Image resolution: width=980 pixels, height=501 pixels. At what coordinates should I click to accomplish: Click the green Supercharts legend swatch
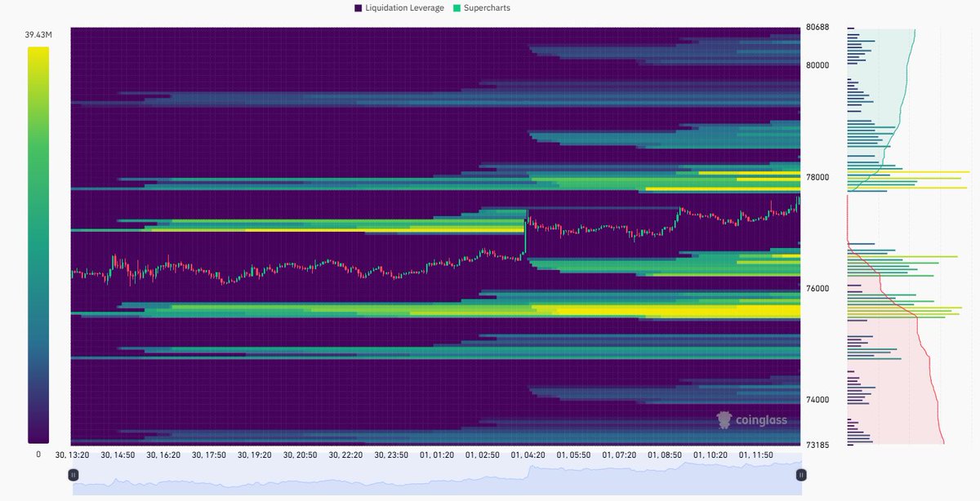point(456,8)
